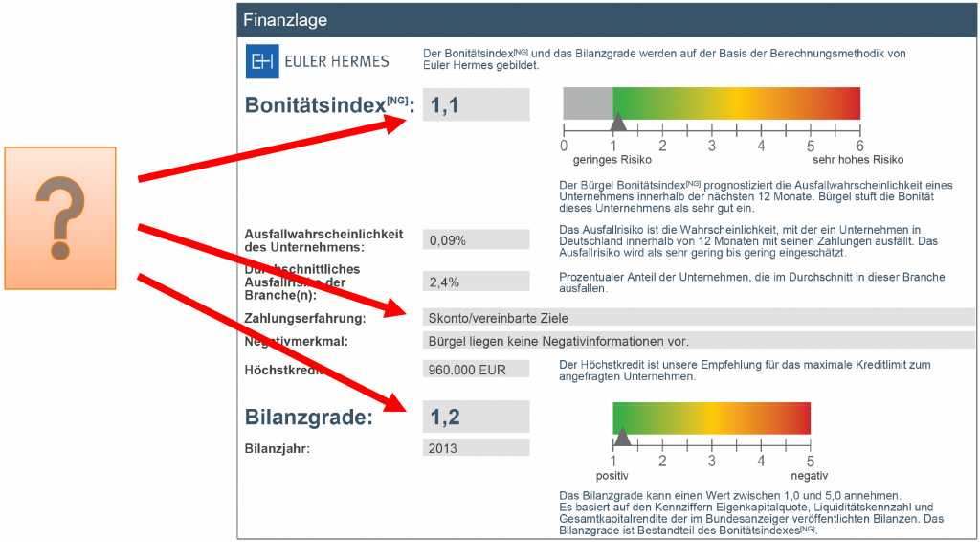Viewport: 980px width, 542px height.
Task: Click the red end of the Bilanzgrade bar
Action: click(798, 418)
